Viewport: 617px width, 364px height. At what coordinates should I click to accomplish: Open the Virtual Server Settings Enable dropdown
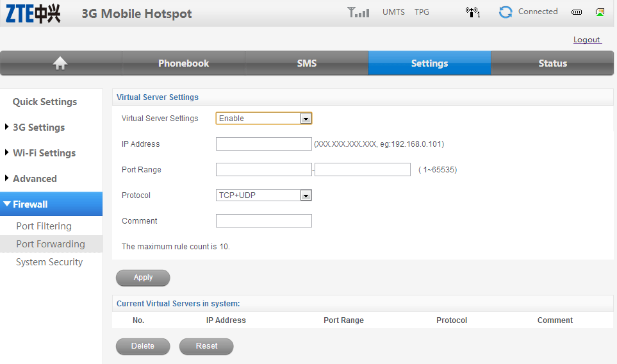(263, 119)
